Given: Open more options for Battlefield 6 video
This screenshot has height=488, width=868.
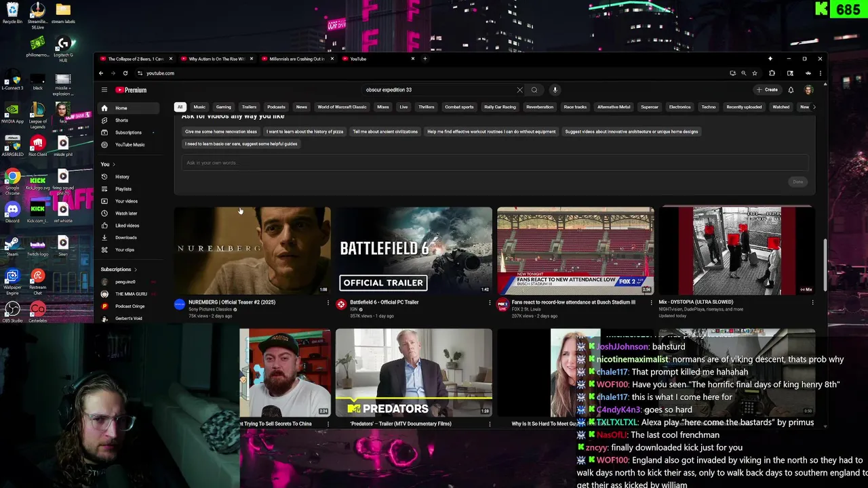Looking at the screenshot, I should coord(490,302).
